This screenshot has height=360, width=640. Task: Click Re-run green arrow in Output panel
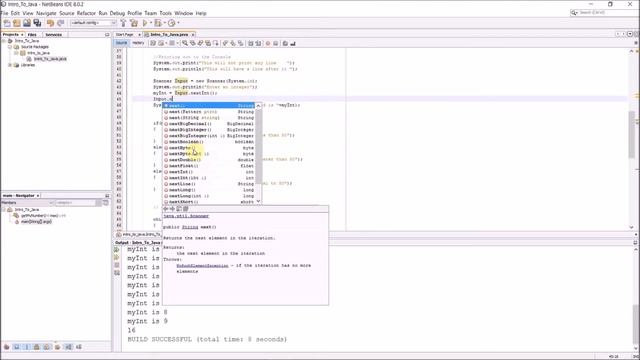117,249
